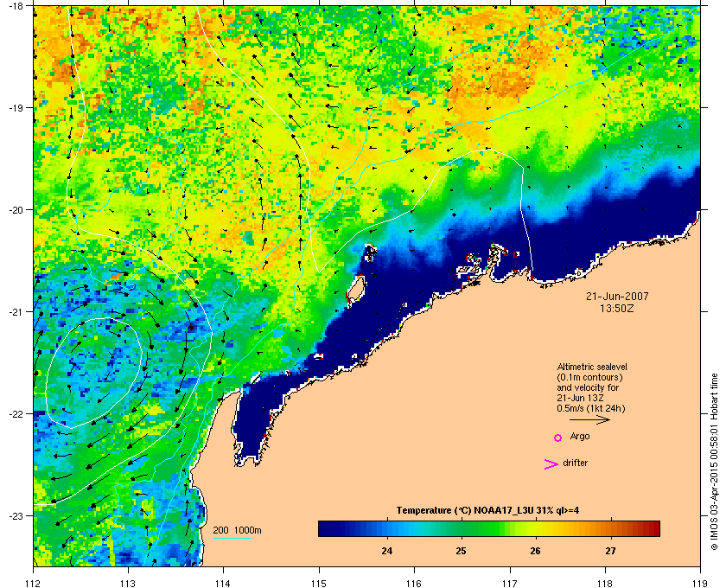Click the '-21' latitude axis label
The image size is (726, 588).
tap(16, 312)
